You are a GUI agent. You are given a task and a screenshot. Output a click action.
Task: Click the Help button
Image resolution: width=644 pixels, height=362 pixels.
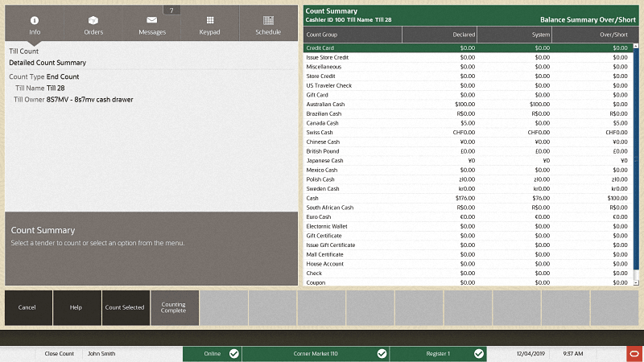pos(76,307)
